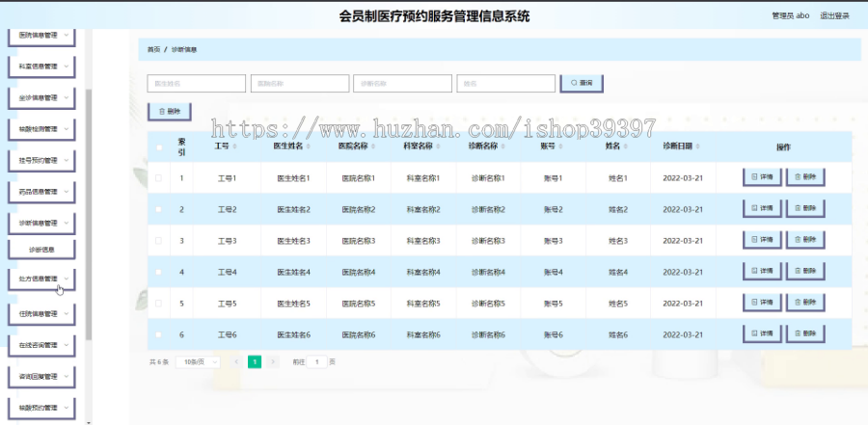Open 详情 for row 工号3

pos(762,240)
